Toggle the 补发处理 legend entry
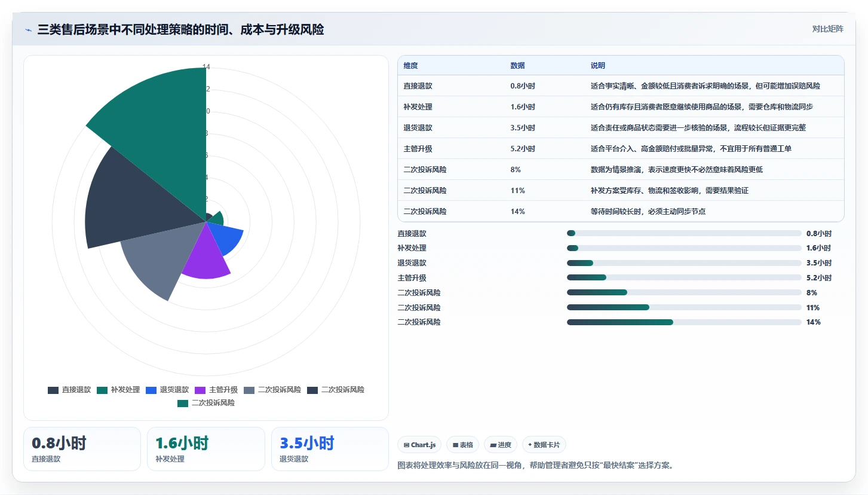The width and height of the screenshot is (868, 495). pyautogui.click(x=118, y=390)
